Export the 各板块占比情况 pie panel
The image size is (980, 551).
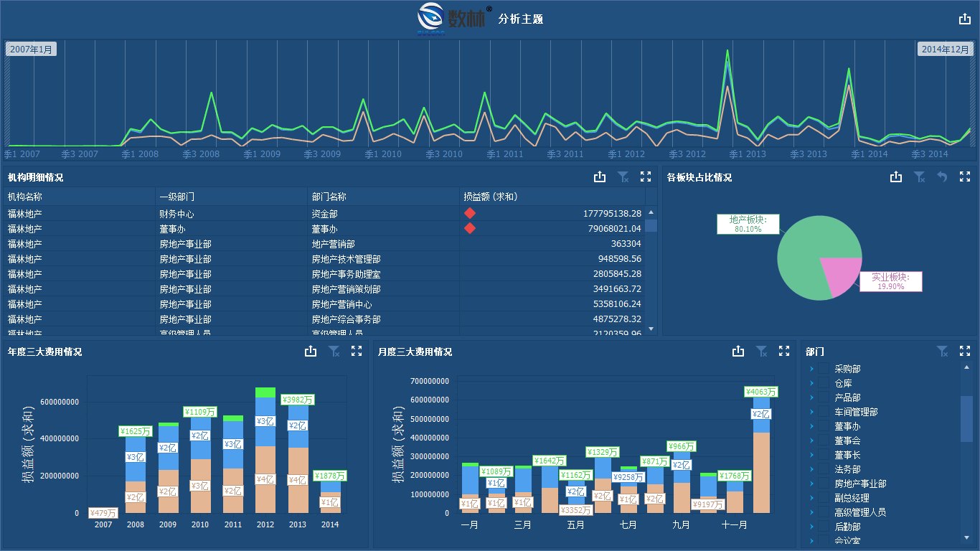tap(895, 176)
